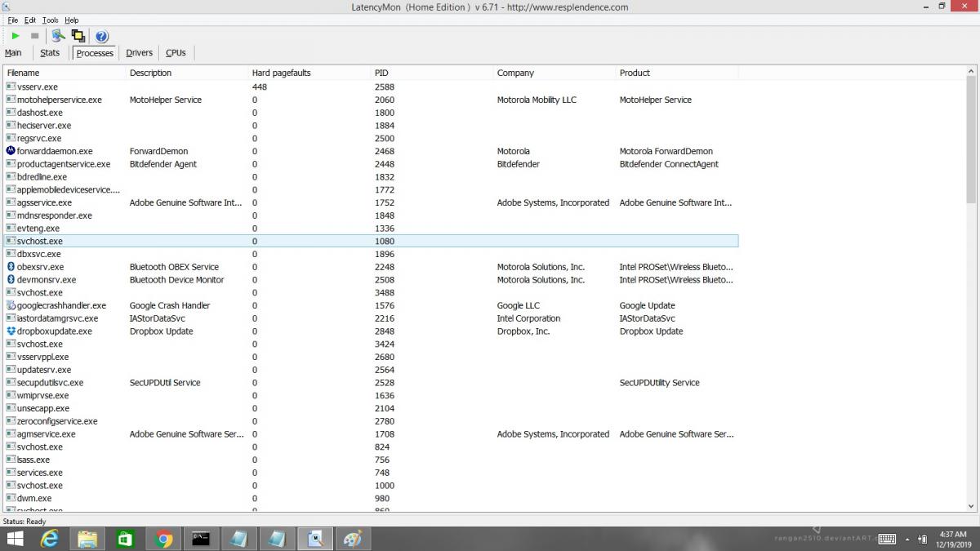Select the heciserver.exe process row
The image size is (980, 551).
click(x=371, y=126)
